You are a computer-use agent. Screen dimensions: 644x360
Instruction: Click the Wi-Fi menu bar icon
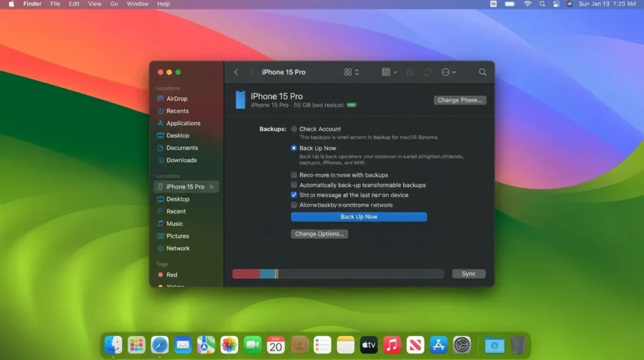pyautogui.click(x=528, y=4)
